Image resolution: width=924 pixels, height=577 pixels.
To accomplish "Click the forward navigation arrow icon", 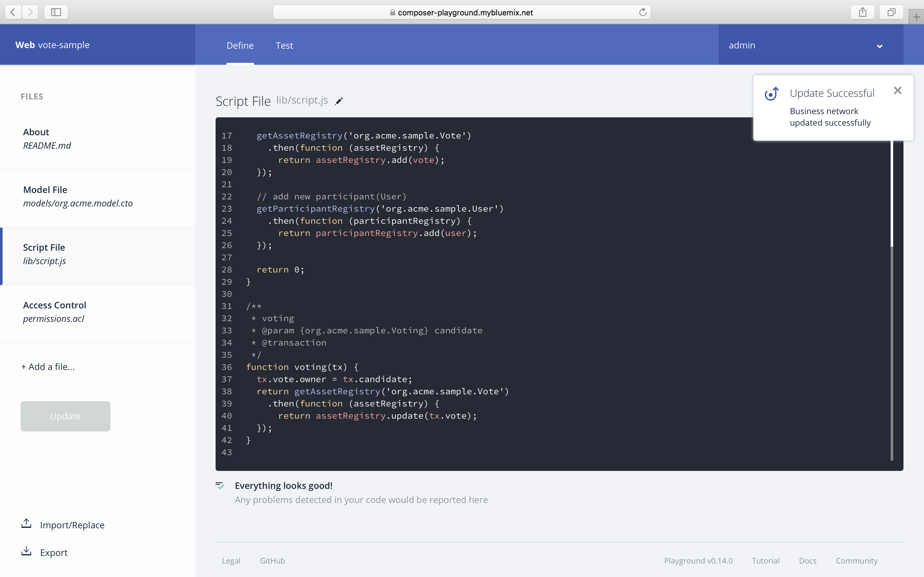I will (30, 12).
